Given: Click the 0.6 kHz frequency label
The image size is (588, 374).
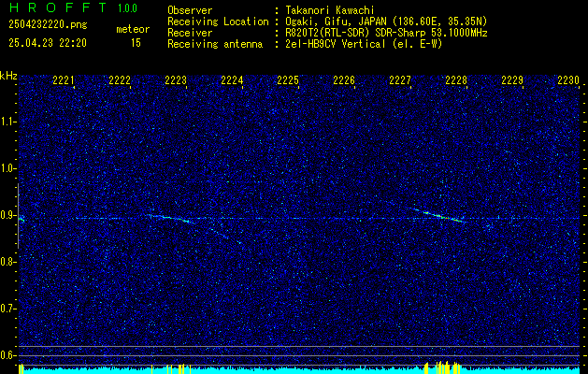Looking at the screenshot, I should [x=7, y=355].
